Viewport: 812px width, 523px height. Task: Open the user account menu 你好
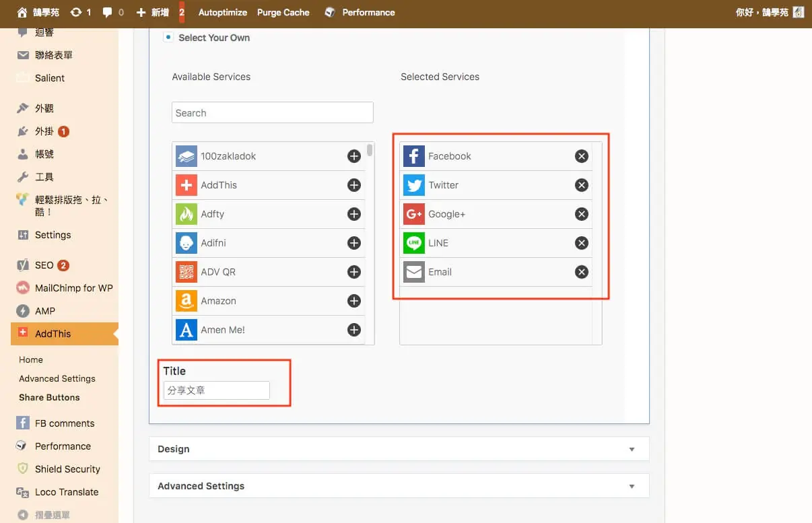(x=770, y=12)
